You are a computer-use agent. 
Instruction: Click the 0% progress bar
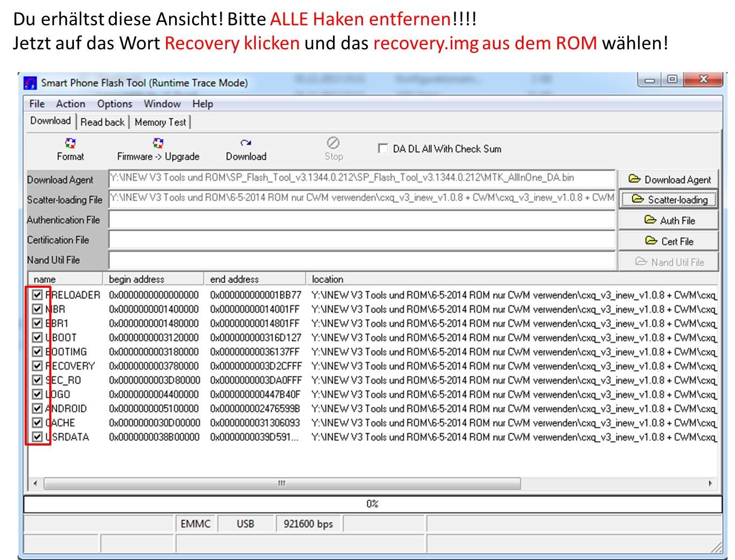click(373, 504)
